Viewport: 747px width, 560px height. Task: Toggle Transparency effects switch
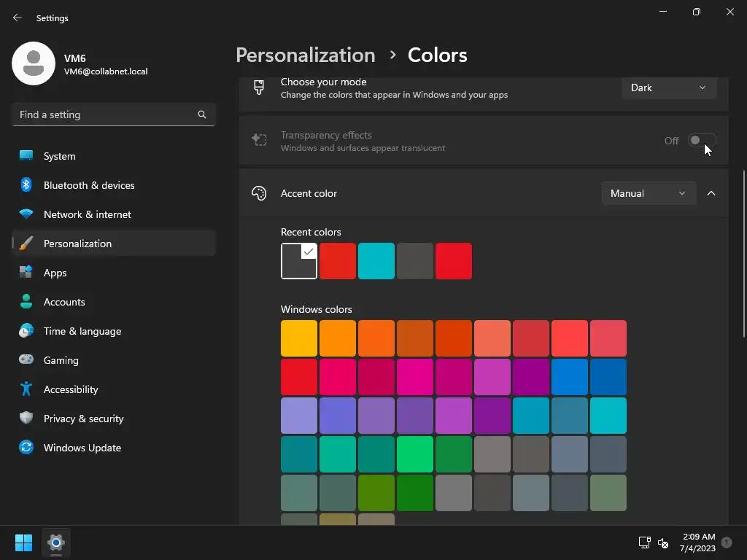[x=702, y=141]
